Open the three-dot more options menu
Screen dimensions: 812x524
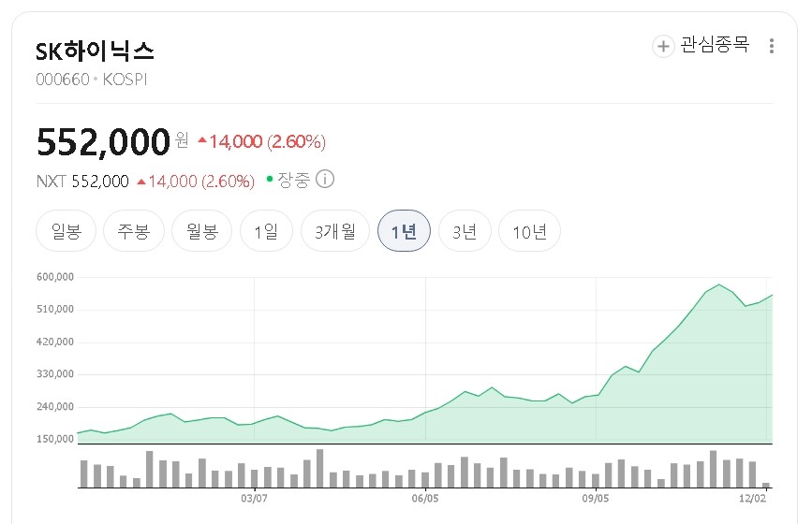(771, 46)
